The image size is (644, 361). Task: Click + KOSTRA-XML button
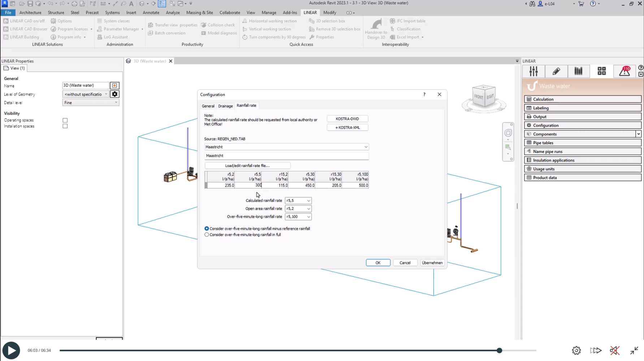click(x=347, y=127)
